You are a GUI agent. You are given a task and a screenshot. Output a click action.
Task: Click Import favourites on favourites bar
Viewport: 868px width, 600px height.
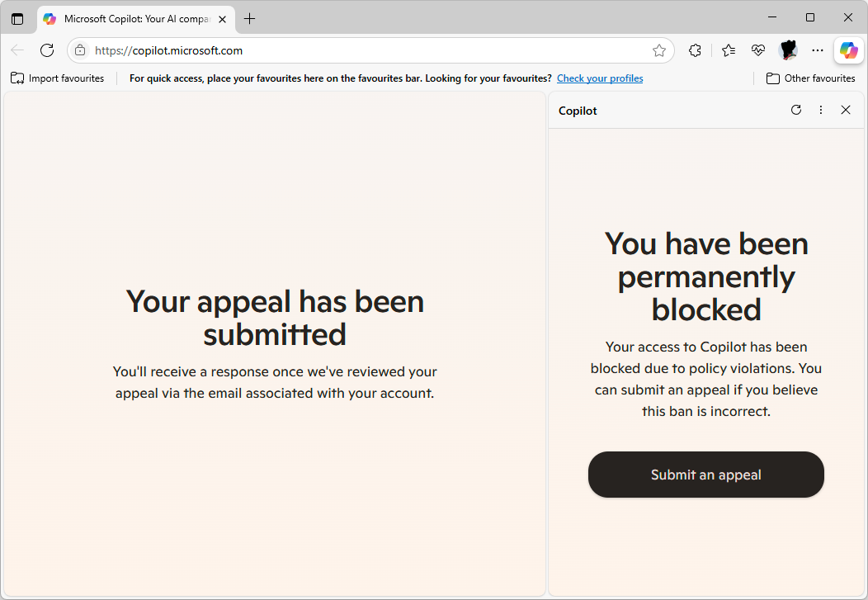(x=58, y=78)
